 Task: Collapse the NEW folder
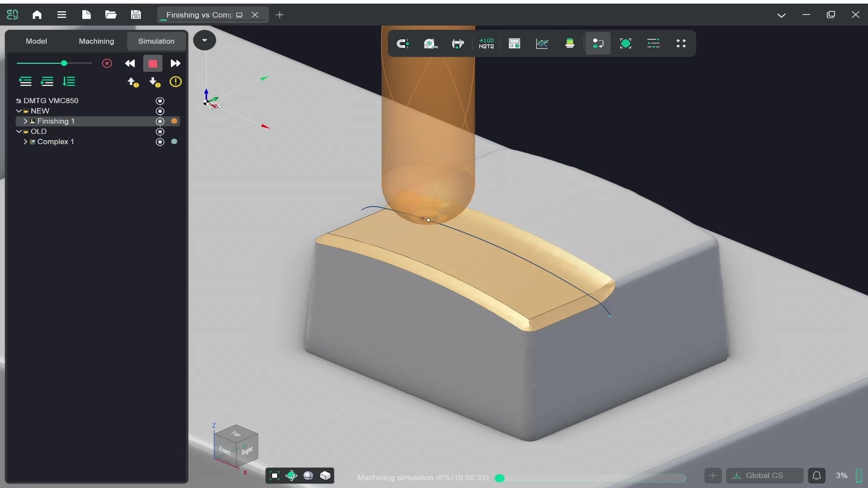tap(19, 111)
